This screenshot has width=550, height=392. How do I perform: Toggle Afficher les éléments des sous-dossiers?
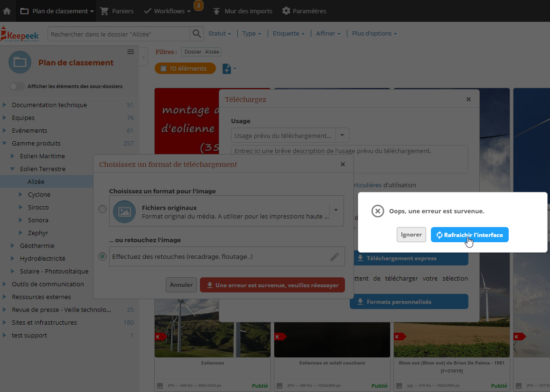pyautogui.click(x=17, y=86)
